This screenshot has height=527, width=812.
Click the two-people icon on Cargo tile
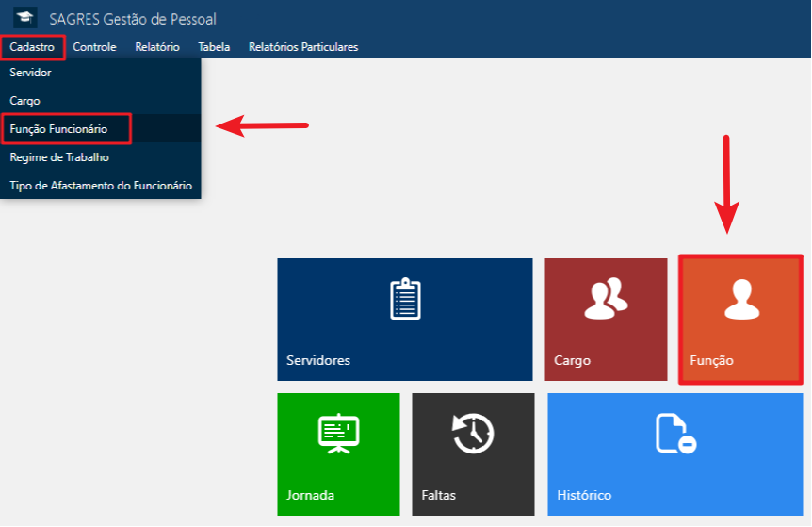coord(606,299)
